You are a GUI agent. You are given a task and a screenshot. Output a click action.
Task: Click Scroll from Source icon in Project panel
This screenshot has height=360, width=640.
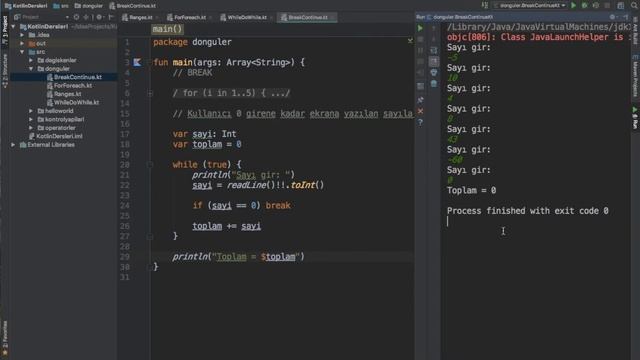pyautogui.click(x=76, y=17)
